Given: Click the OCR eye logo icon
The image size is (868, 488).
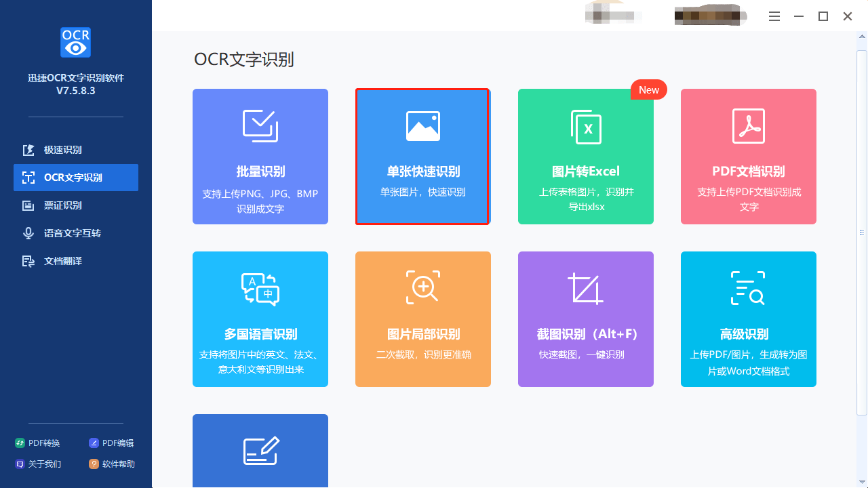Looking at the screenshot, I should 75,43.
